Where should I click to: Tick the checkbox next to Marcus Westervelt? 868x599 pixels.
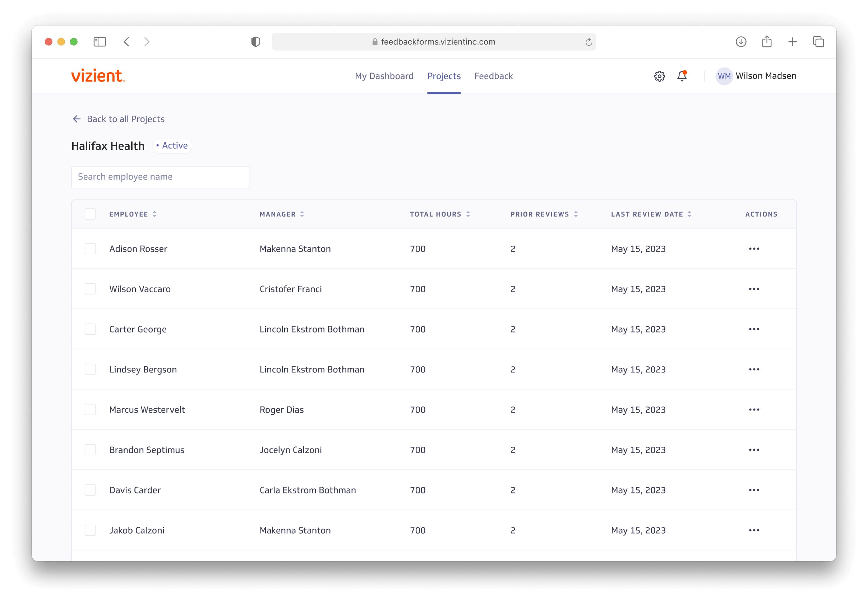(90, 409)
